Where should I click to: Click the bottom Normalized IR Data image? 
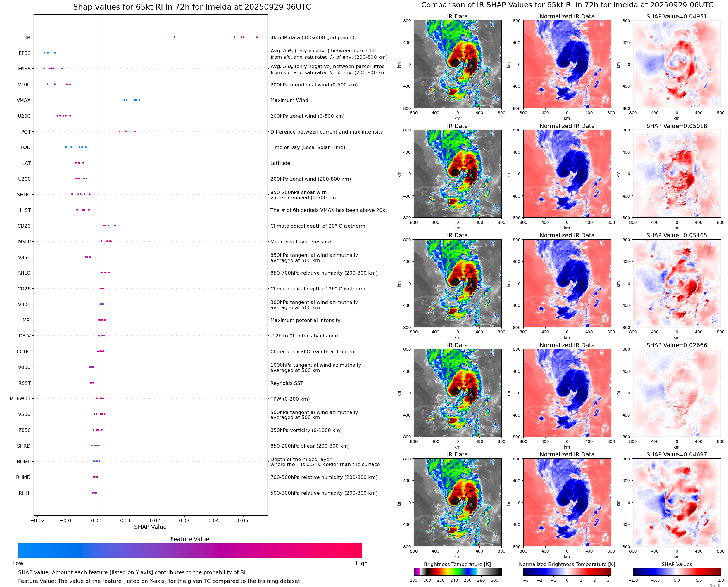(567, 503)
